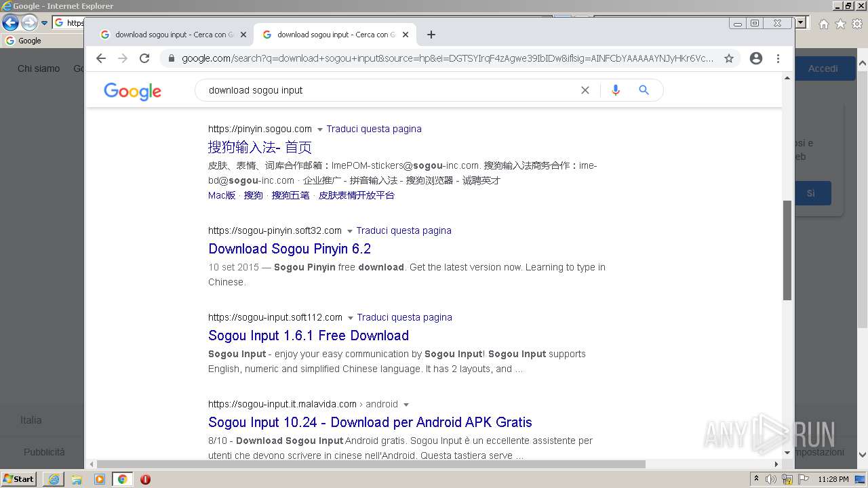
Task: Click Traduci questa pagina for soft32.com
Action: (403, 230)
